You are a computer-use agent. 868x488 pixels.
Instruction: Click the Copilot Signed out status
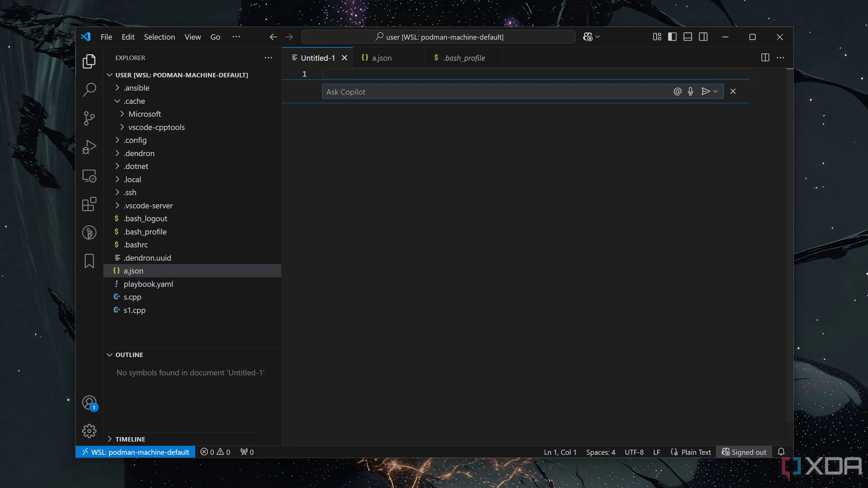click(744, 452)
